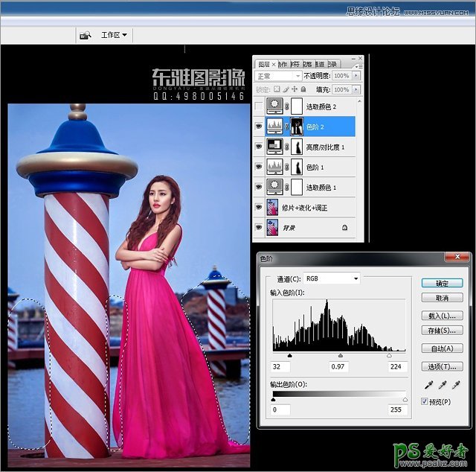
Task: Click the lock position move icon
Action: coord(295,89)
